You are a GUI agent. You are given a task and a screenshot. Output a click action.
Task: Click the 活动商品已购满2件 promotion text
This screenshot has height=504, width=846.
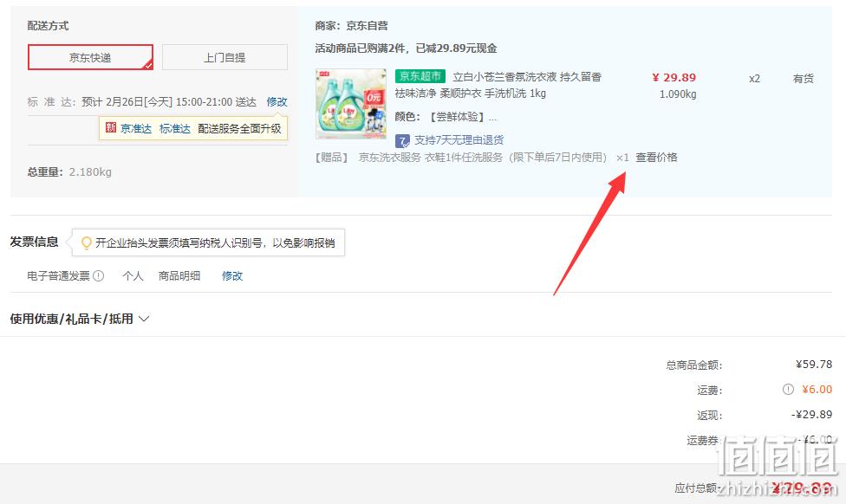tap(407, 48)
